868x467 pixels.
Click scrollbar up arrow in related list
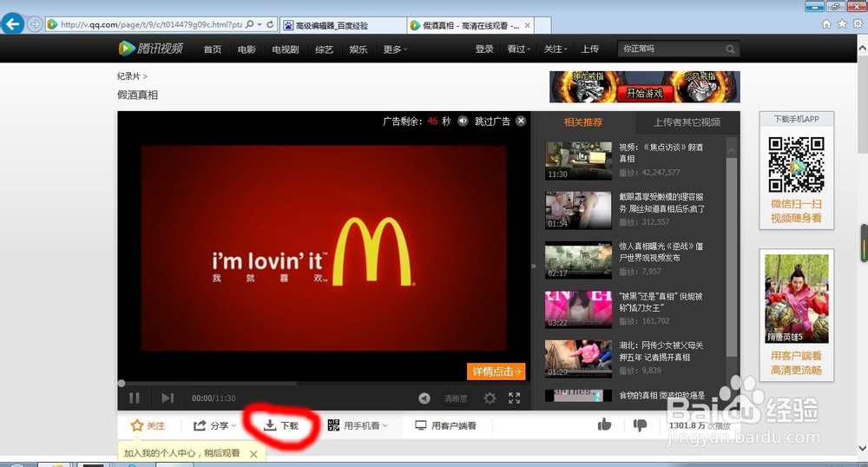pos(732,150)
